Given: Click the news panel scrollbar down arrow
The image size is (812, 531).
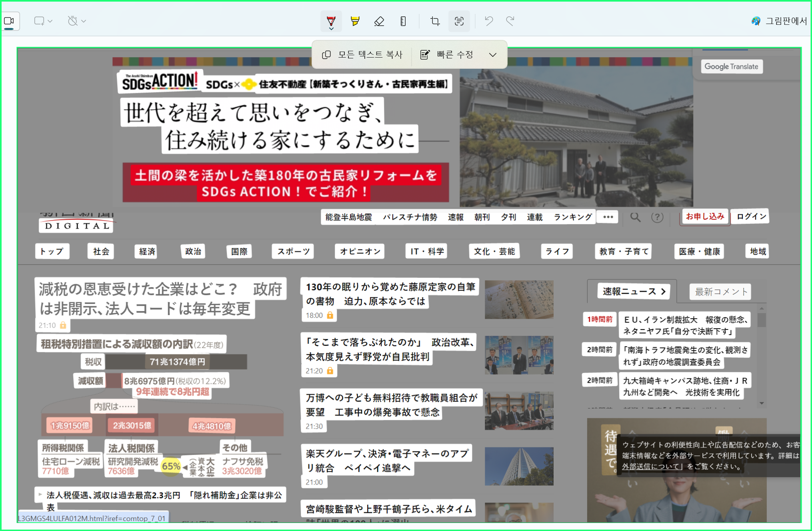Looking at the screenshot, I should (x=762, y=403).
